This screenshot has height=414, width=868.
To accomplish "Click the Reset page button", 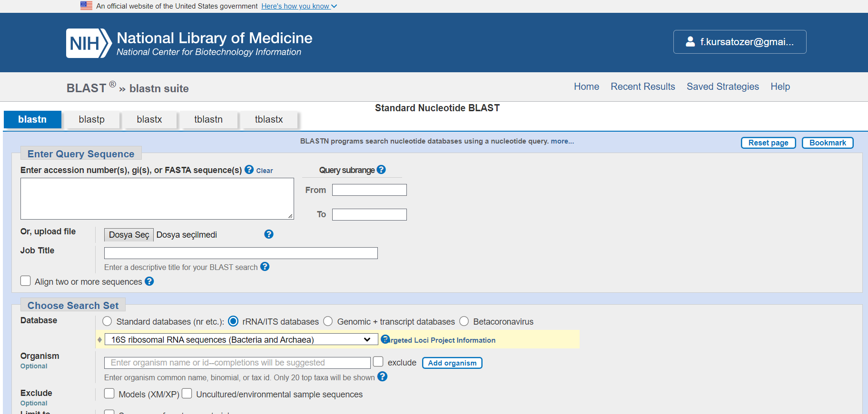I will [769, 143].
